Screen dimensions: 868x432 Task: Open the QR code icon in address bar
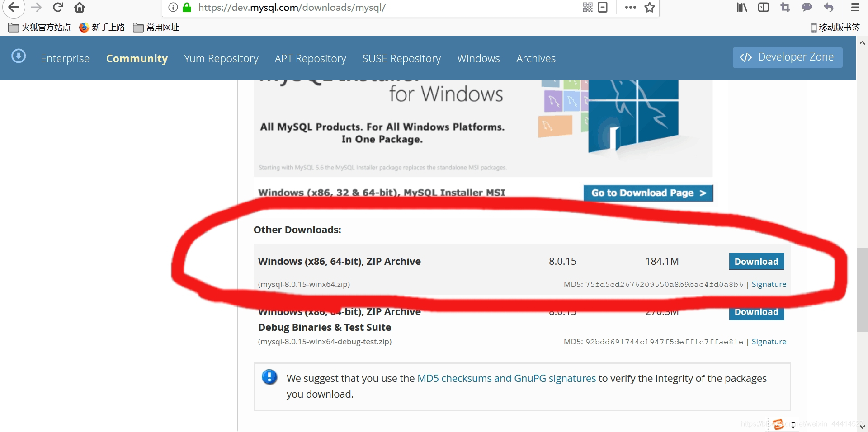point(588,7)
